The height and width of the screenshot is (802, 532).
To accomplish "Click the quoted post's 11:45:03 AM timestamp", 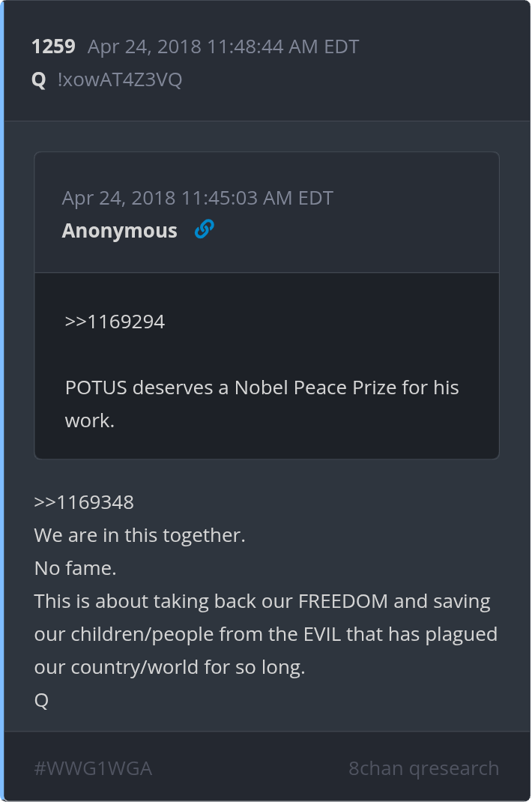I will click(x=197, y=198).
